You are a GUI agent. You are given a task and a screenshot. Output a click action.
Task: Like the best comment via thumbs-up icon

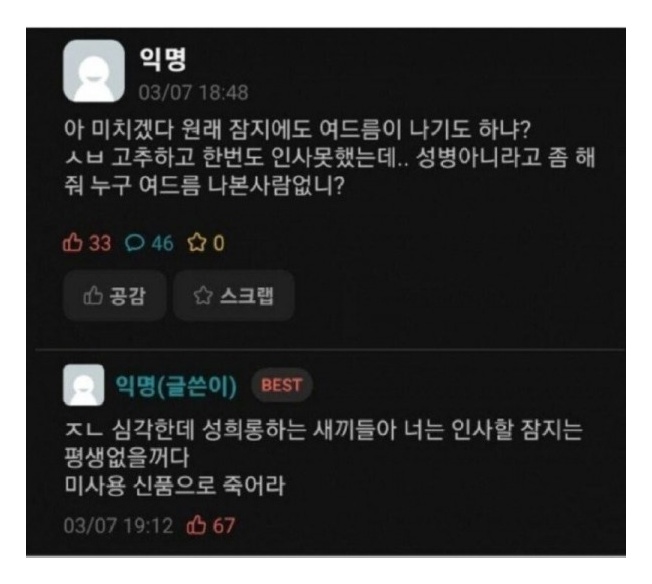196,525
